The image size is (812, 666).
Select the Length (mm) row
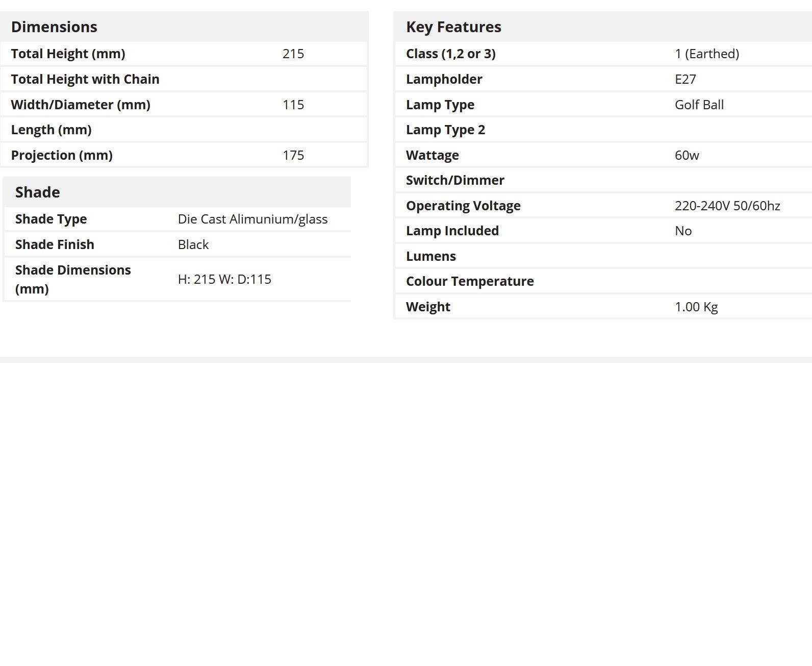[x=184, y=130]
